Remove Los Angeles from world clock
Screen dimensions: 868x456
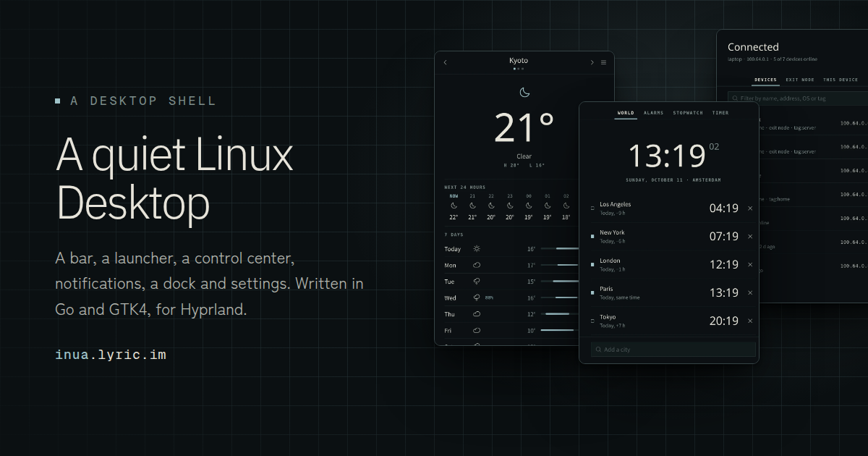(x=750, y=208)
